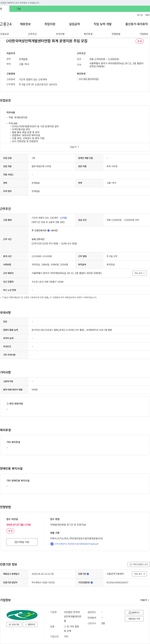The width and height of the screenshot is (150, 644).
Task: Click the attachment icon beside pdf link
Action: click(x=52, y=544)
